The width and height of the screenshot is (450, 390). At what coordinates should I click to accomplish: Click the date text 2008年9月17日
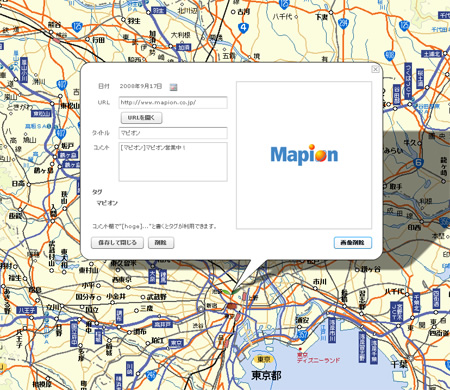tap(141, 86)
